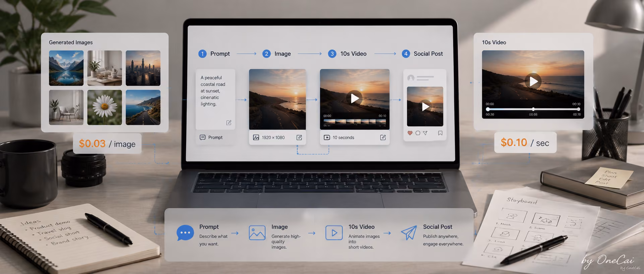The height and width of the screenshot is (274, 644).
Task: Click the profile avatar on the social post card
Action: [411, 78]
